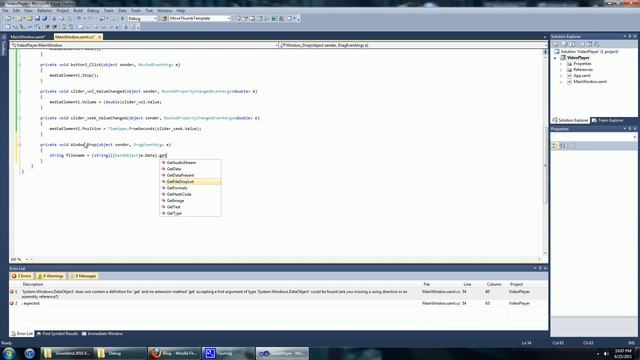Open the Tools menu
The width and height of the screenshot is (640, 360).
pyautogui.click(x=136, y=11)
